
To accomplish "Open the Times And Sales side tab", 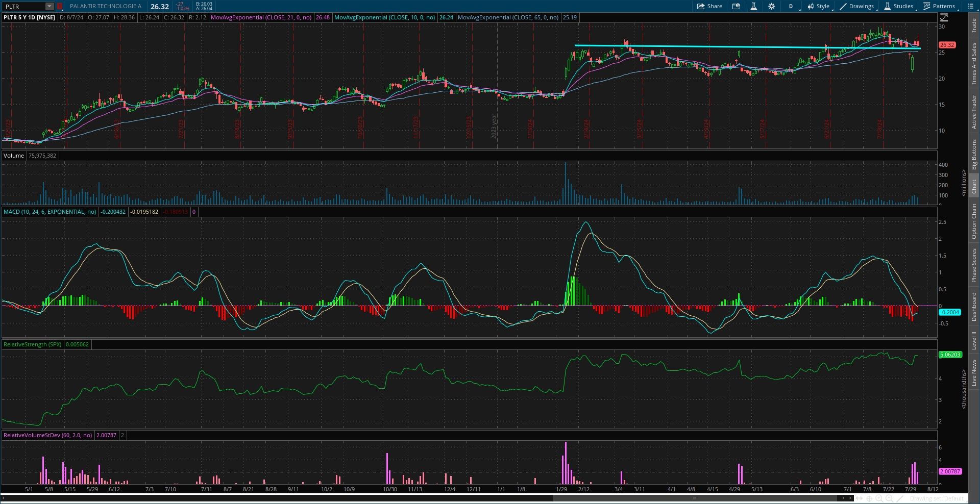I will tap(974, 64).
